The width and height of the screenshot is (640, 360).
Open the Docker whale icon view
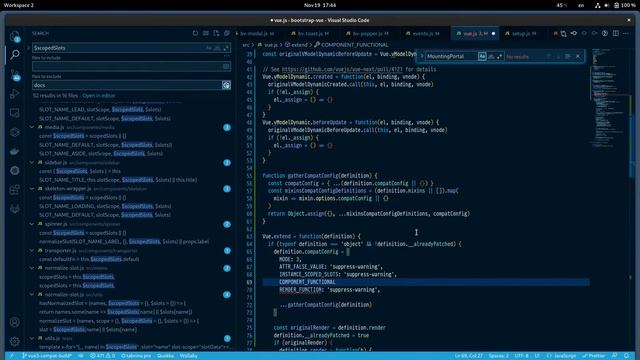(15, 151)
